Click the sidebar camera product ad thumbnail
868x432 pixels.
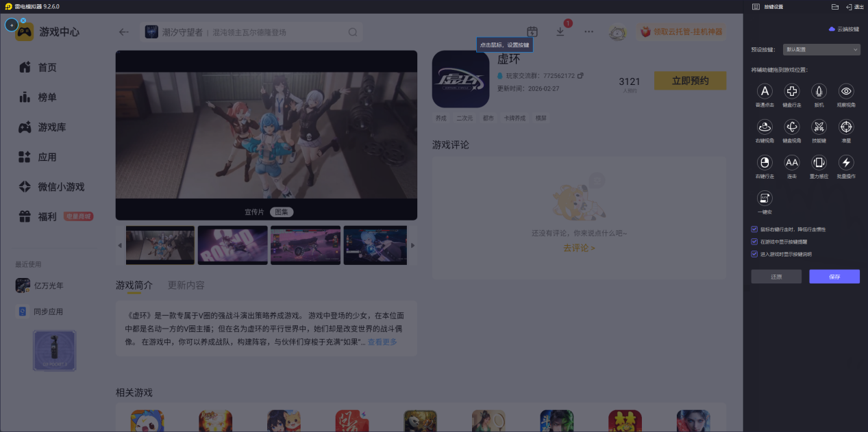point(55,351)
